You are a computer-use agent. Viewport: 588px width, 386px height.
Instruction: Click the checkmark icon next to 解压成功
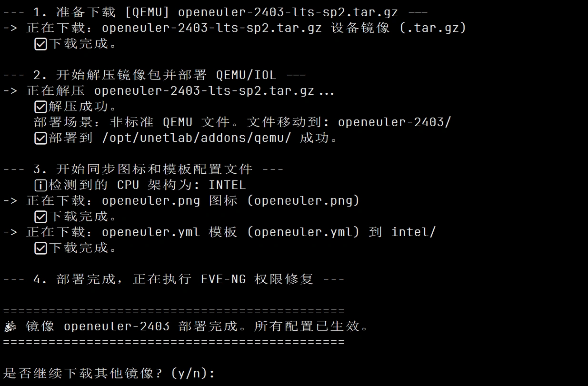point(40,107)
